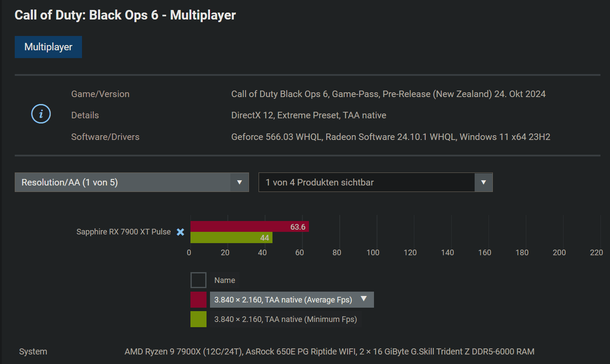610x364 pixels.
Task: Select the 3.840 × 2.160 TAA native Minimum Fps legend
Action: click(286, 319)
